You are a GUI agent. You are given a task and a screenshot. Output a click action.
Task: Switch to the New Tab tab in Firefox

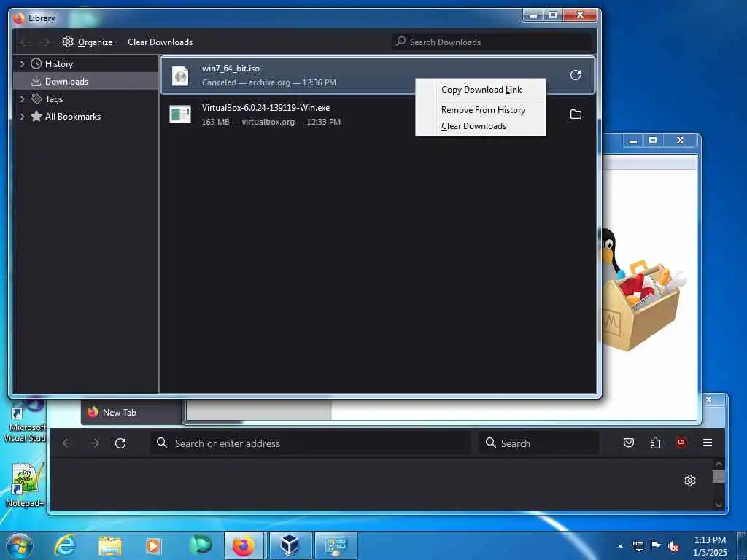pos(131,413)
